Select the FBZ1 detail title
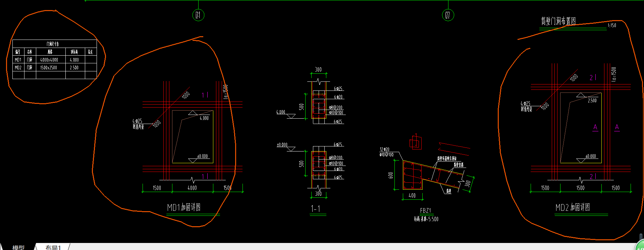644x250 pixels. 425,210
